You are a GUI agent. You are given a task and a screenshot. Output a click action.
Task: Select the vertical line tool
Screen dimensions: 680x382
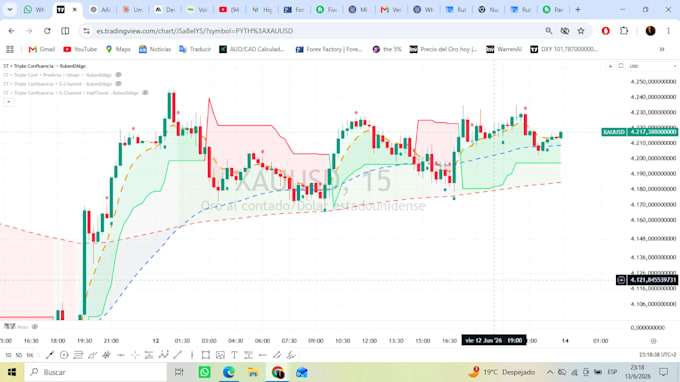click(x=192, y=355)
